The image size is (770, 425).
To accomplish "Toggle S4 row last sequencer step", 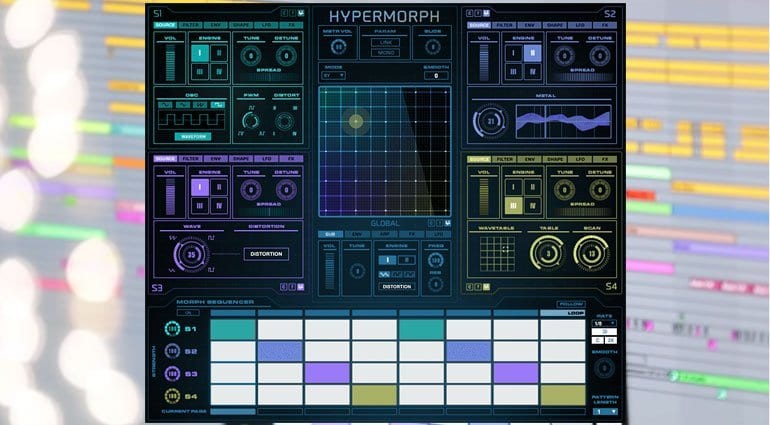I will 563,395.
